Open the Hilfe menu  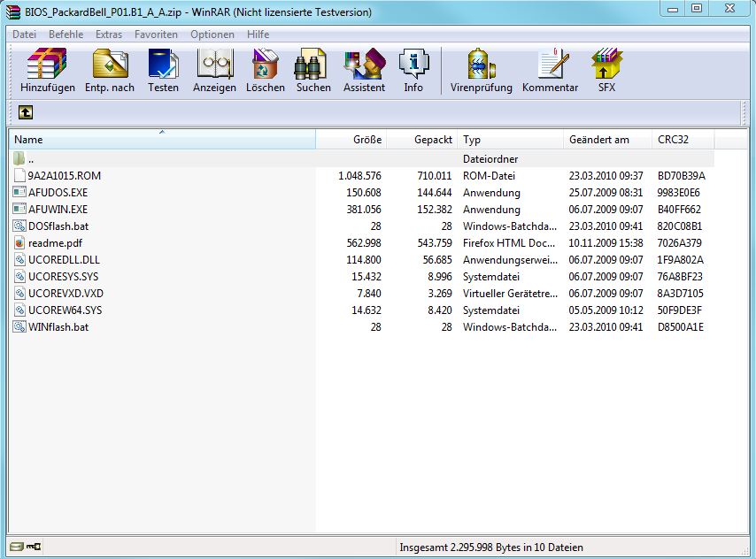(x=258, y=34)
